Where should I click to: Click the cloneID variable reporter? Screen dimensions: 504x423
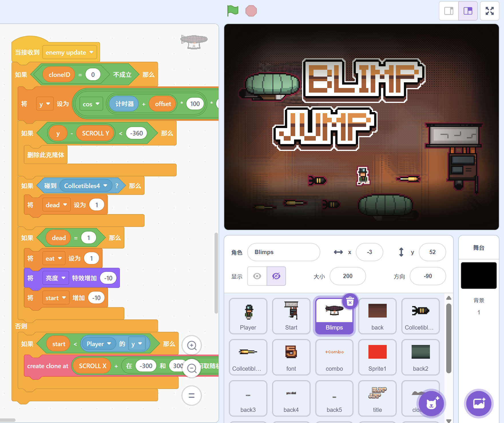(x=59, y=75)
